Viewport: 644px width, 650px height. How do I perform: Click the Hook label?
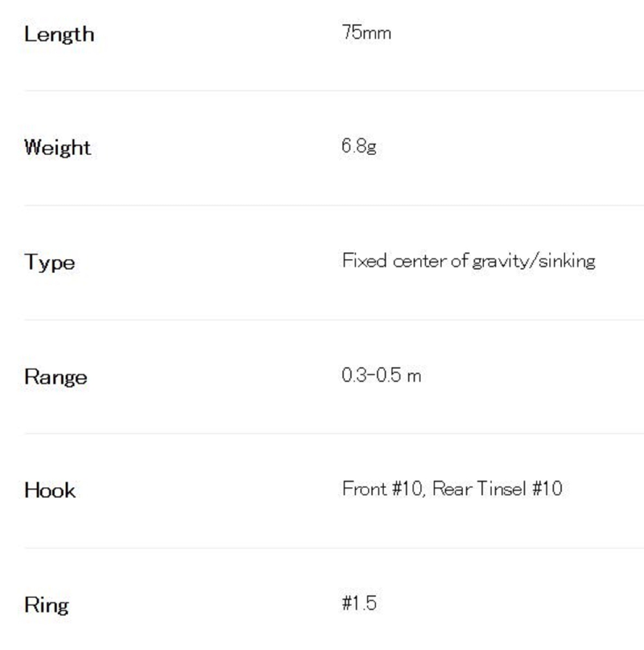(50, 490)
